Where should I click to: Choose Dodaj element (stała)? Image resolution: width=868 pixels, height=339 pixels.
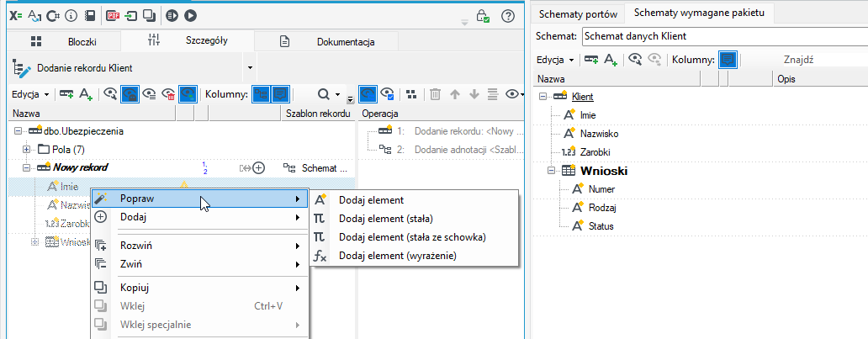point(415,218)
